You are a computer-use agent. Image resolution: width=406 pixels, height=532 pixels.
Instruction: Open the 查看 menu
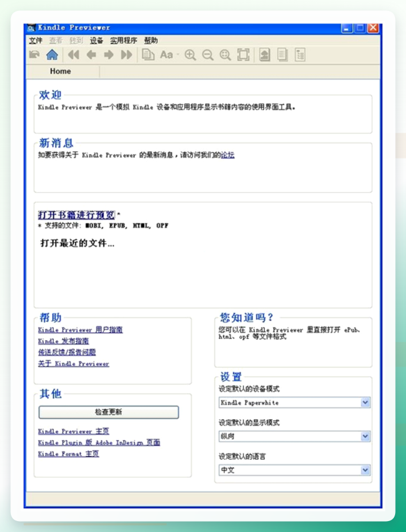56,41
